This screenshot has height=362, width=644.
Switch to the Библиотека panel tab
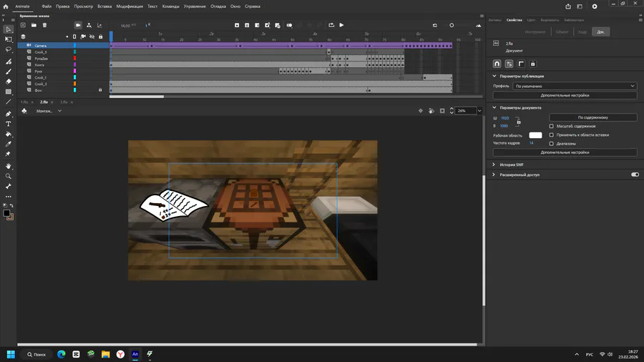click(574, 20)
